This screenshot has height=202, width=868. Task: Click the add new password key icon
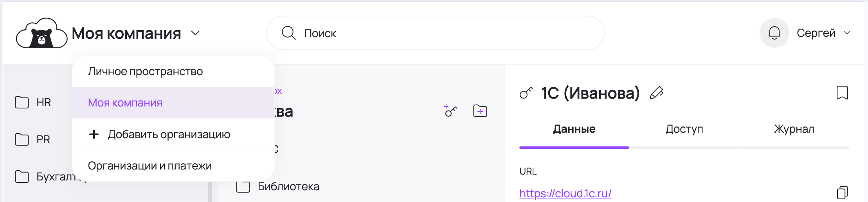click(x=450, y=111)
